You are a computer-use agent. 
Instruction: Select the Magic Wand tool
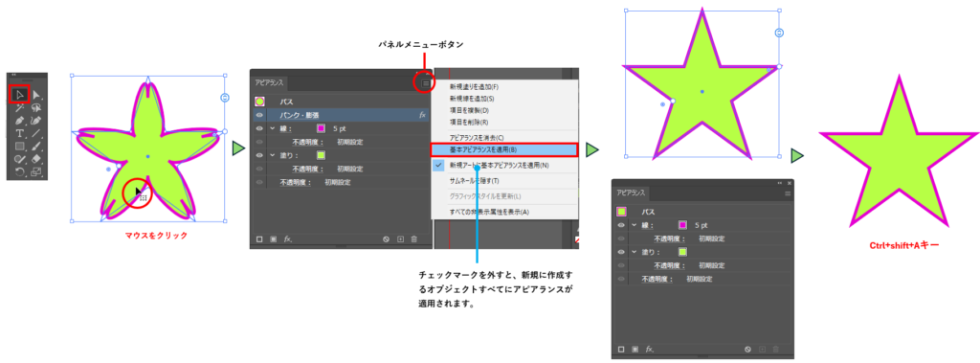coord(19,107)
